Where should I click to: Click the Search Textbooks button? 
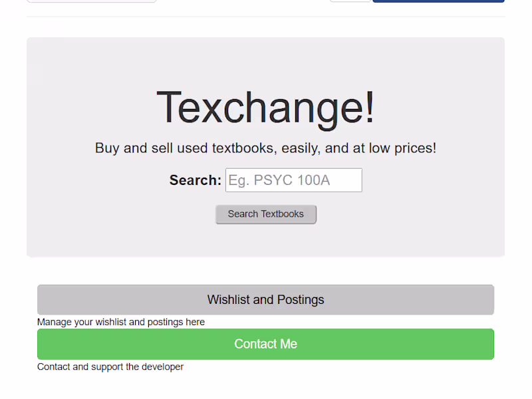[266, 214]
